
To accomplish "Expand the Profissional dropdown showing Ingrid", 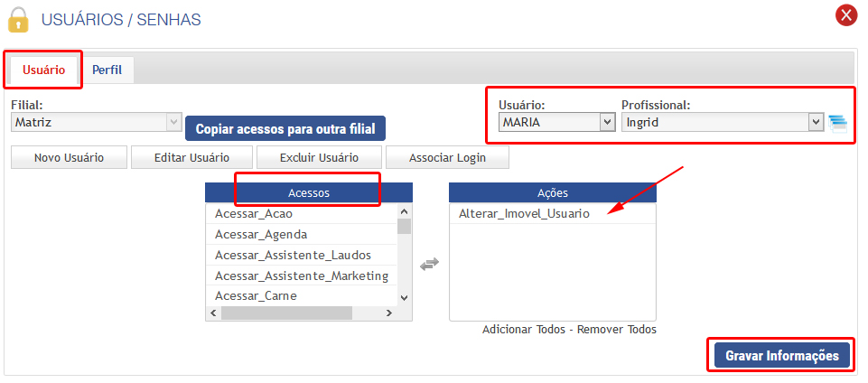I will (x=723, y=122).
